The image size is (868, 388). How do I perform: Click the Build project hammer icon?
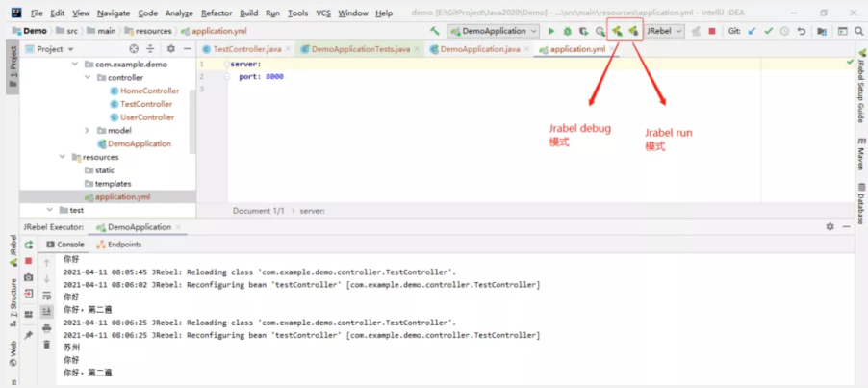coord(435,31)
